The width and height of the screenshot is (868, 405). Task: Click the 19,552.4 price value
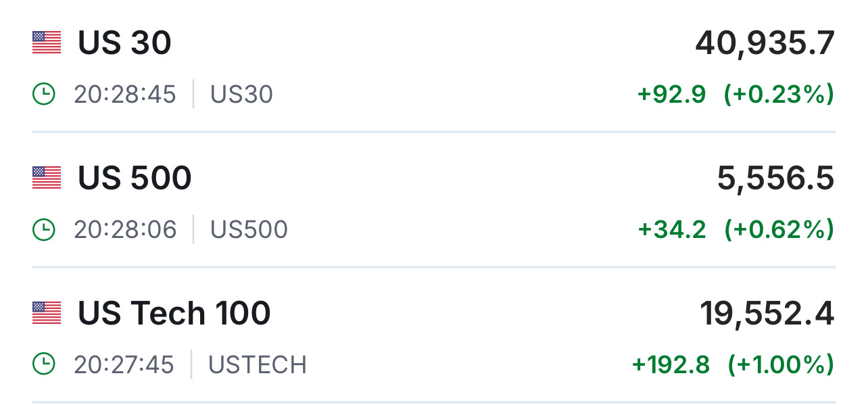[767, 314]
